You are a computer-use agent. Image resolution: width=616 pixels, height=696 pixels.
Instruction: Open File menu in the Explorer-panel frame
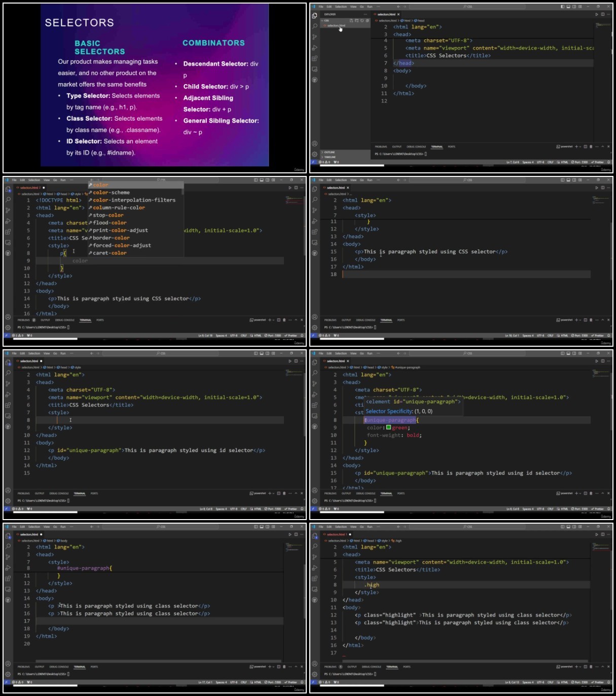(321, 7)
